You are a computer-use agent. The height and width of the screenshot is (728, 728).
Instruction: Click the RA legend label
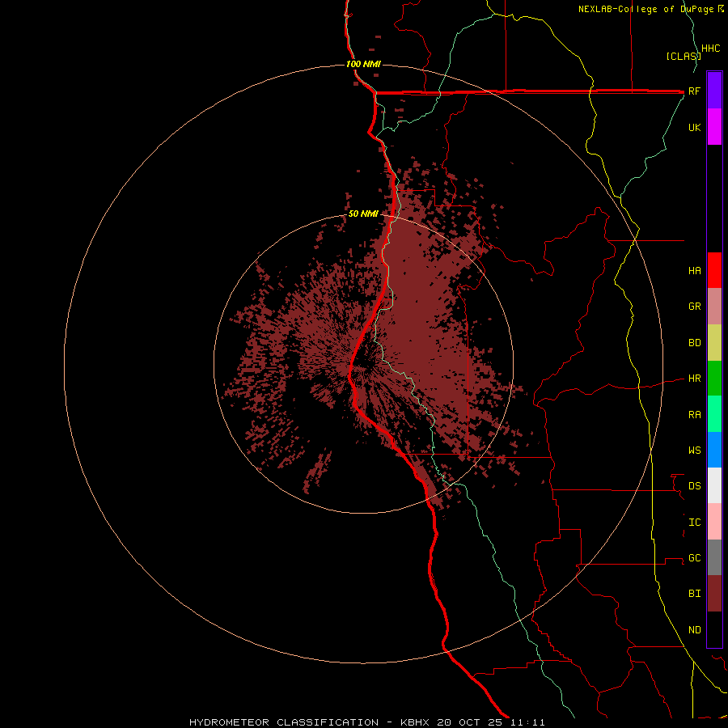[x=694, y=415]
